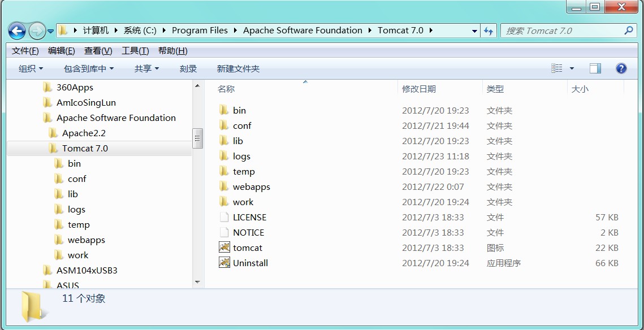Select ASM104xUSB3 in the navigation tree
Viewport: 644px width, 330px height.
click(87, 271)
